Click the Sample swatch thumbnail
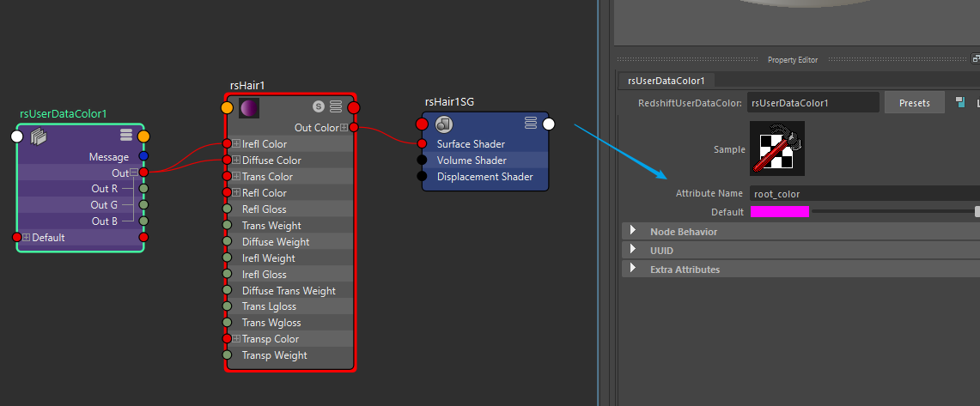Viewport: 980px width, 406px height. pos(777,148)
